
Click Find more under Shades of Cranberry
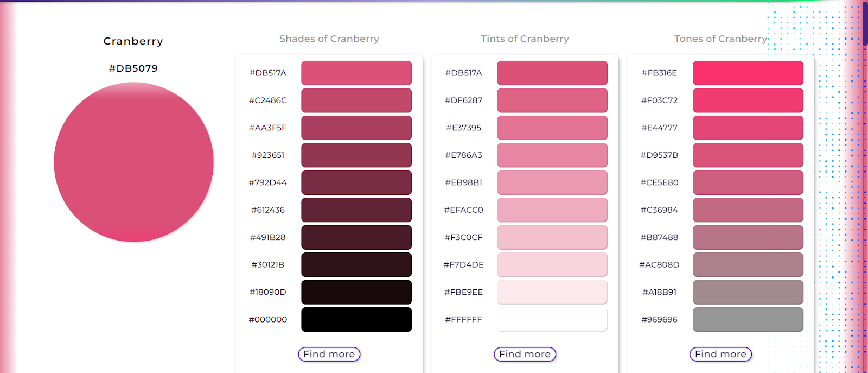tap(329, 354)
